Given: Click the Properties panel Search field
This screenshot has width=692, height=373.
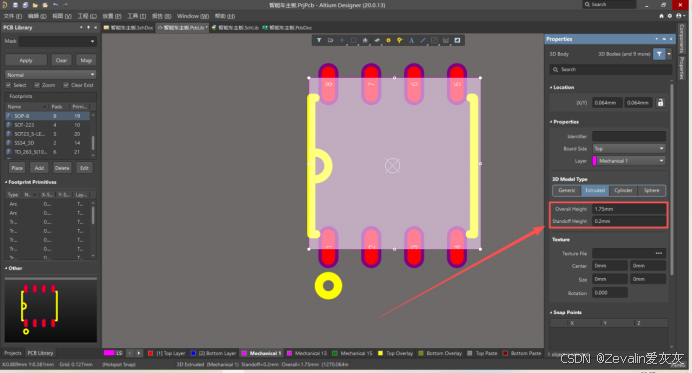Looking at the screenshot, I should [x=611, y=69].
